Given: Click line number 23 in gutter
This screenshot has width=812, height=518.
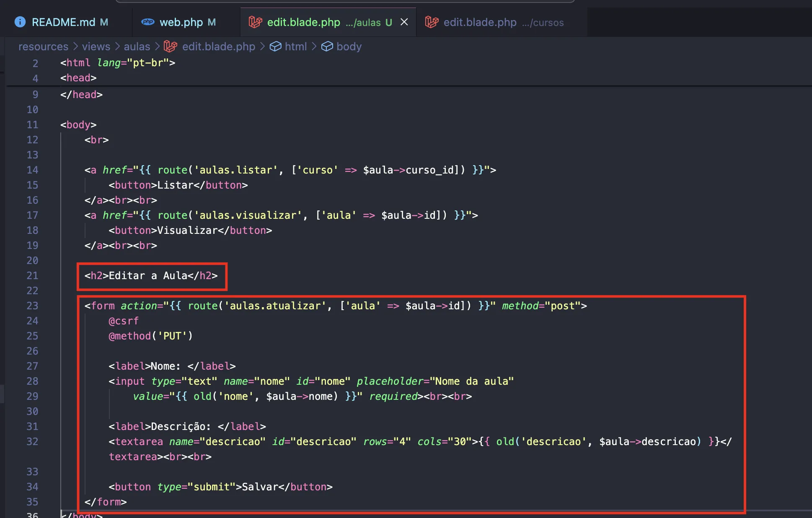Looking at the screenshot, I should [32, 306].
